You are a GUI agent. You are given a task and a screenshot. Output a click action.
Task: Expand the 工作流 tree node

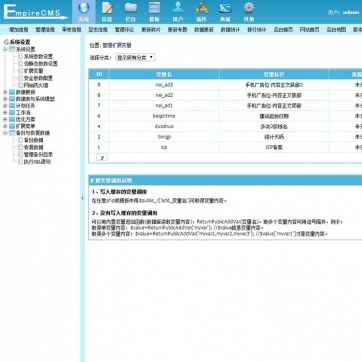pyautogui.click(x=5, y=113)
